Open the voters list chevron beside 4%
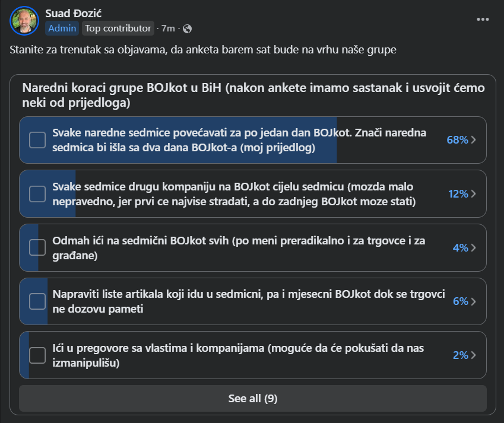The image size is (504, 423). 474,247
